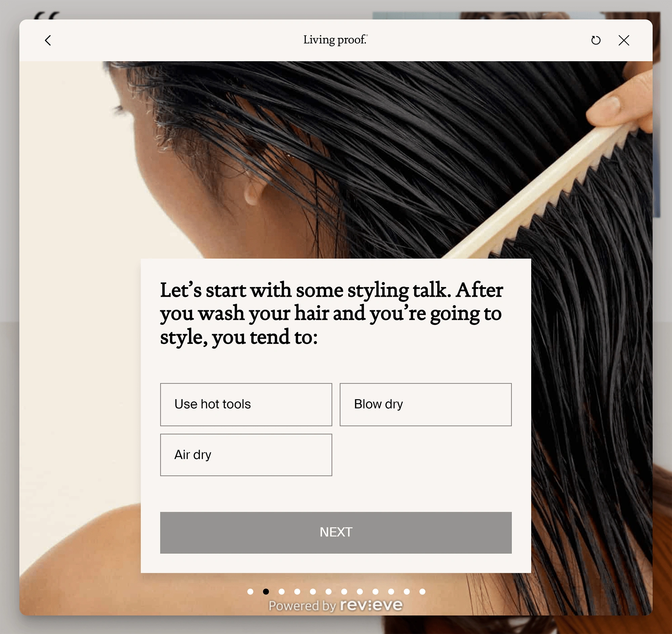Click the second pagination dot indicator
672x634 pixels.
pyautogui.click(x=267, y=591)
